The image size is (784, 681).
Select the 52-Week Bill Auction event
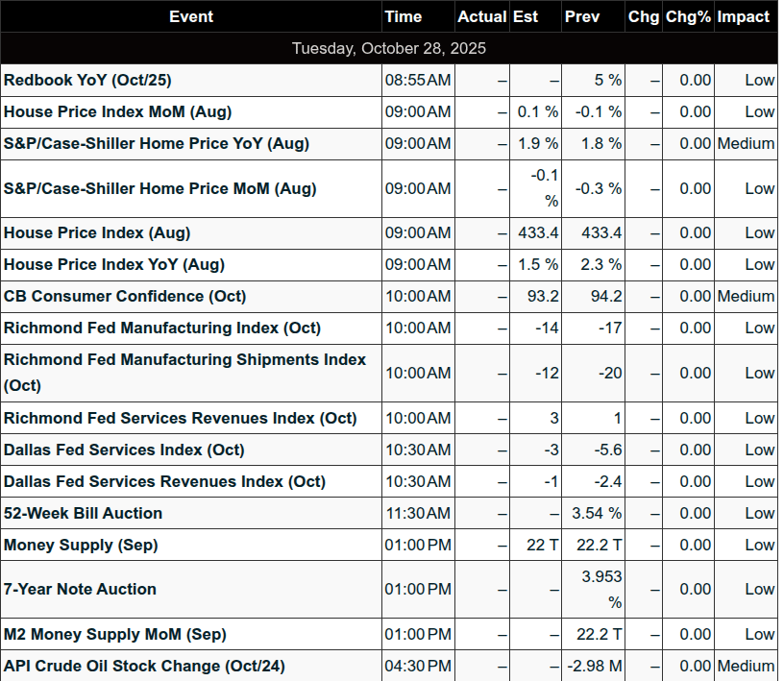[x=83, y=514]
